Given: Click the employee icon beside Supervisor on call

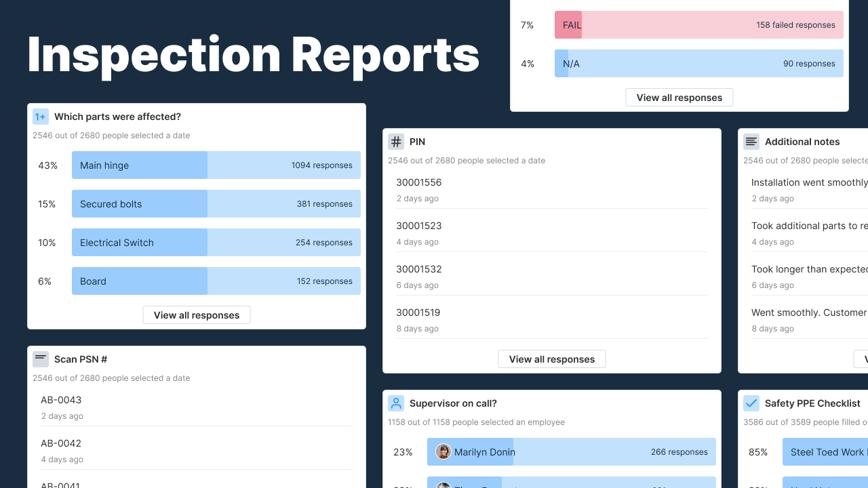Looking at the screenshot, I should pos(396,403).
